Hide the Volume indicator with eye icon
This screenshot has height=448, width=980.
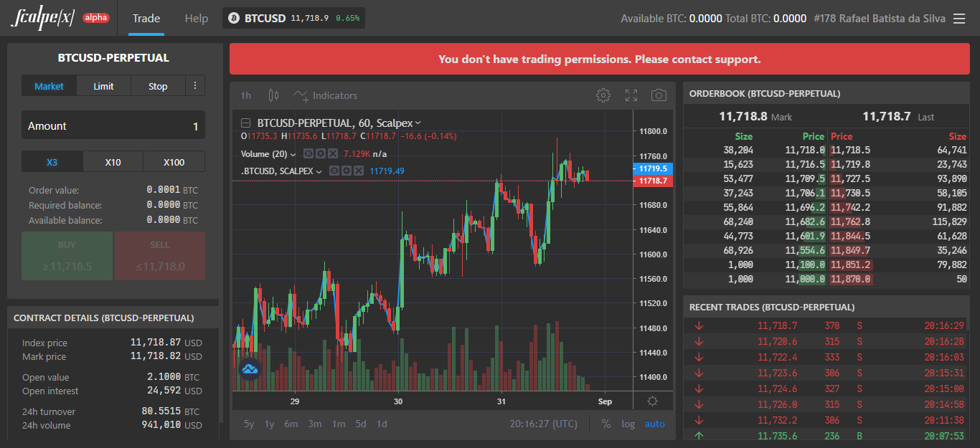308,153
